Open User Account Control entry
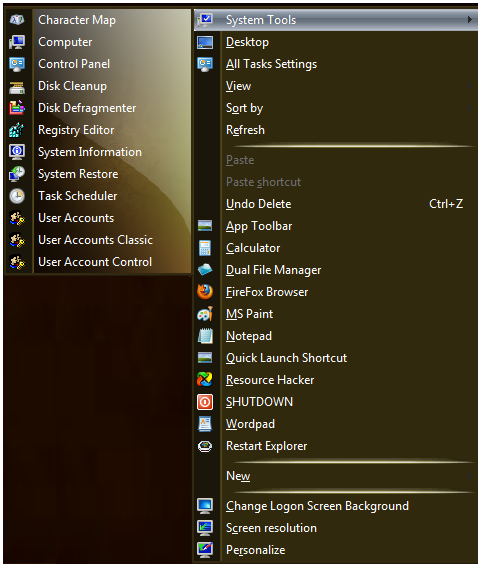The width and height of the screenshot is (481, 567). click(x=98, y=262)
